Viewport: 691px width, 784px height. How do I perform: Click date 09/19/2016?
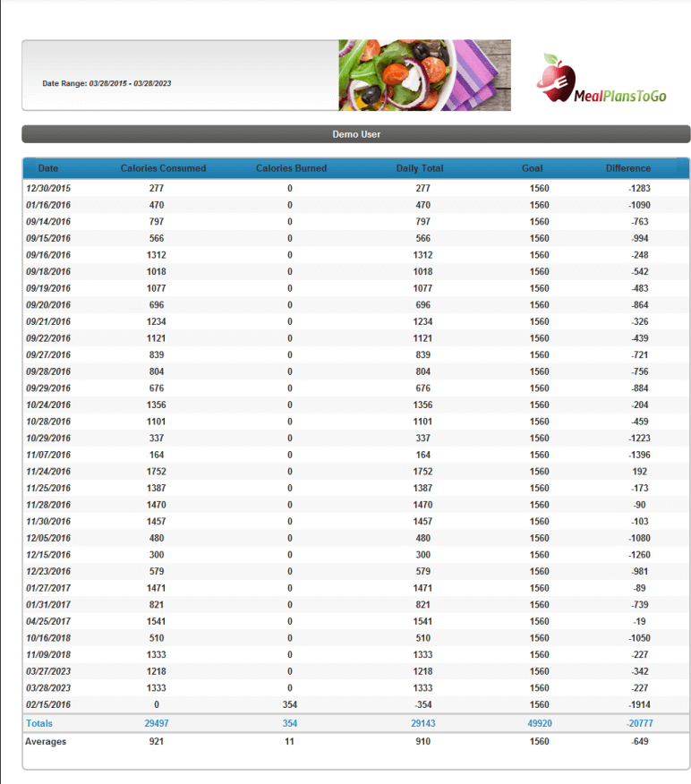point(48,288)
